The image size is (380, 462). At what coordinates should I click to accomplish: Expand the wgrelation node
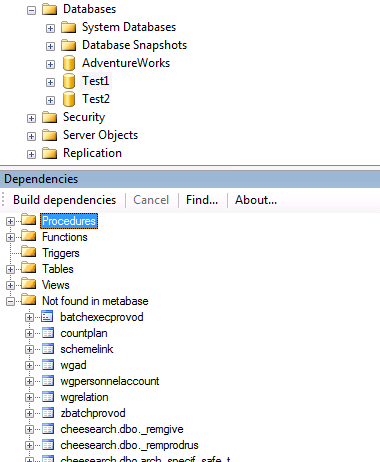pos(29,397)
